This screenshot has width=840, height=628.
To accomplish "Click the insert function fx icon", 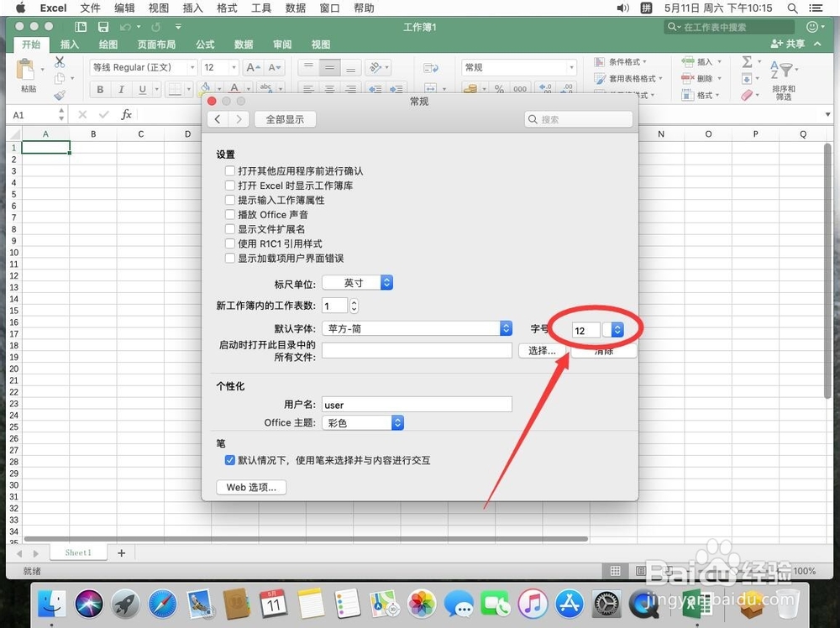I will [x=126, y=114].
